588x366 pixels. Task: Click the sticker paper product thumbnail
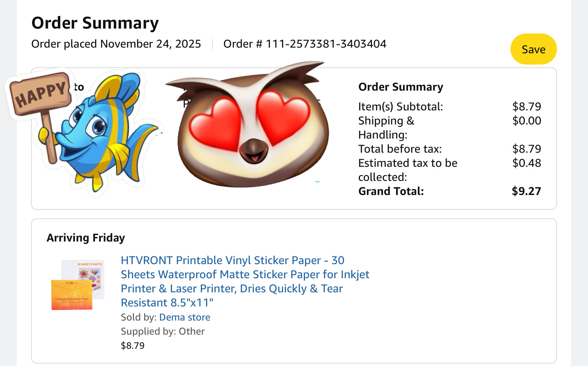click(78, 285)
